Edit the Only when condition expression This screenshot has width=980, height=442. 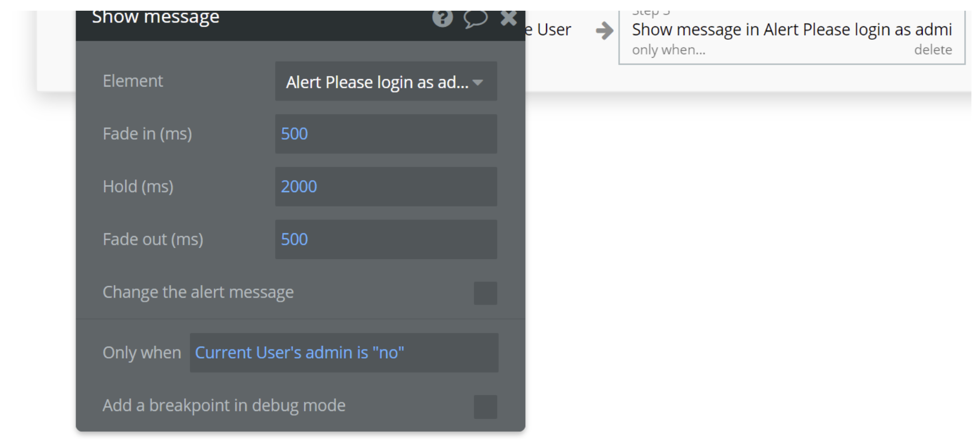click(344, 353)
